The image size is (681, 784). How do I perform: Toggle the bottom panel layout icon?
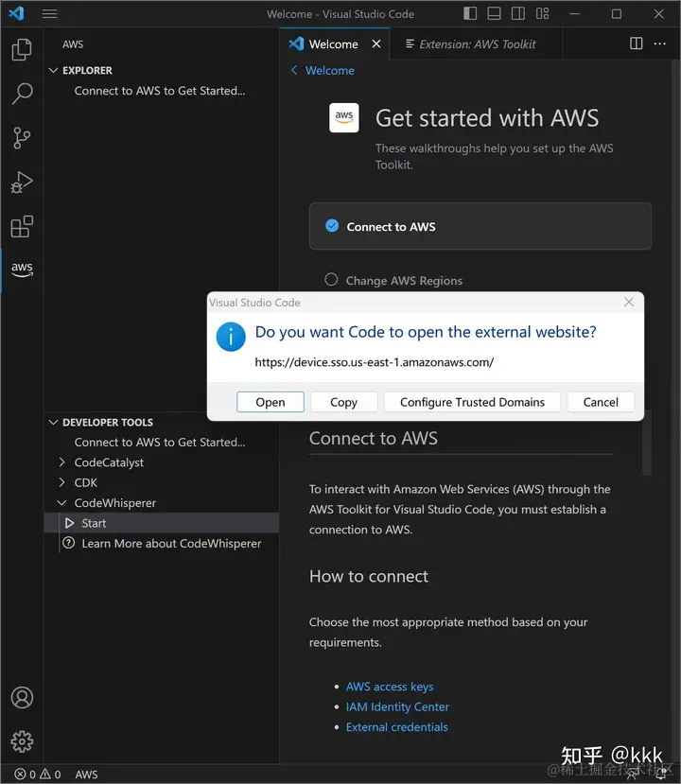pos(494,13)
